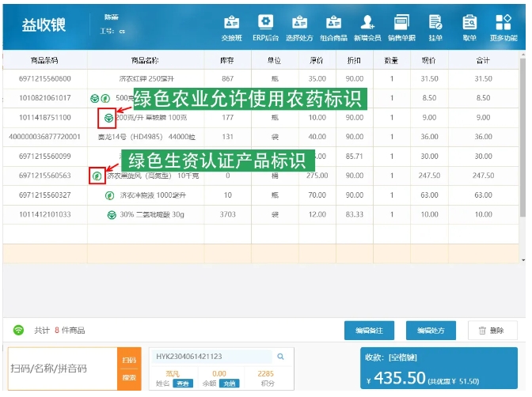This screenshot has height=397, width=532.
Task: Click the 选择处方 toolbar icon
Action: pos(299,27)
